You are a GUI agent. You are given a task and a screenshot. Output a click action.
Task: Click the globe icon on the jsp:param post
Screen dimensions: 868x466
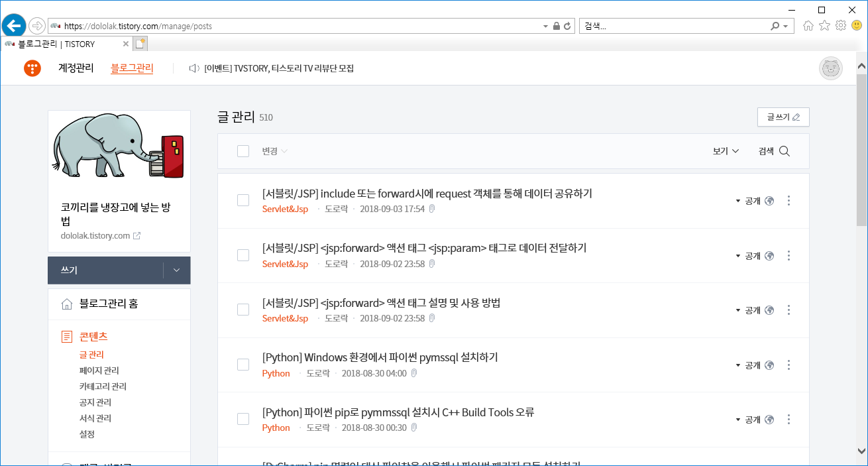point(769,255)
